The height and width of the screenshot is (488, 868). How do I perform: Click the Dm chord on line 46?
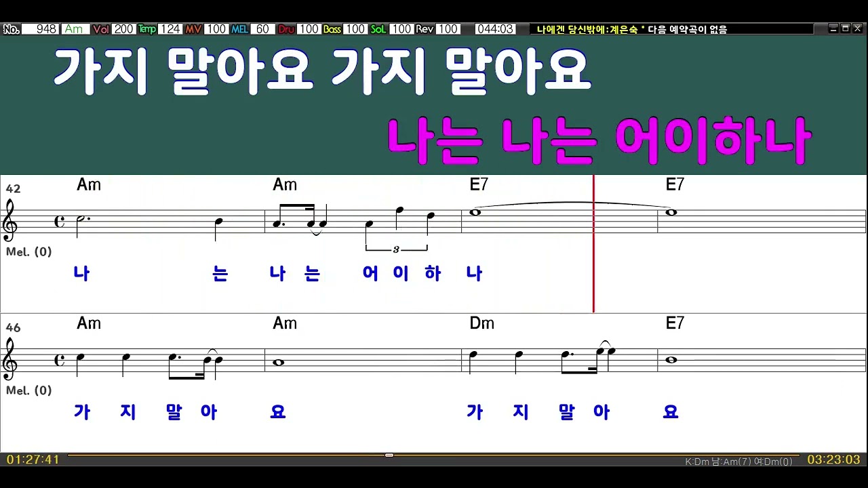(x=481, y=324)
